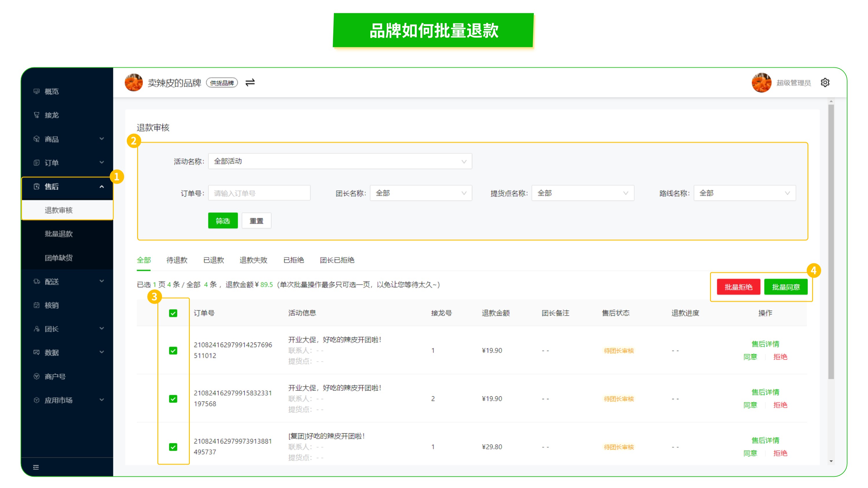Screen dimensions: 868x488
Task: Click the green 筛选 filter button
Action: coord(223,221)
